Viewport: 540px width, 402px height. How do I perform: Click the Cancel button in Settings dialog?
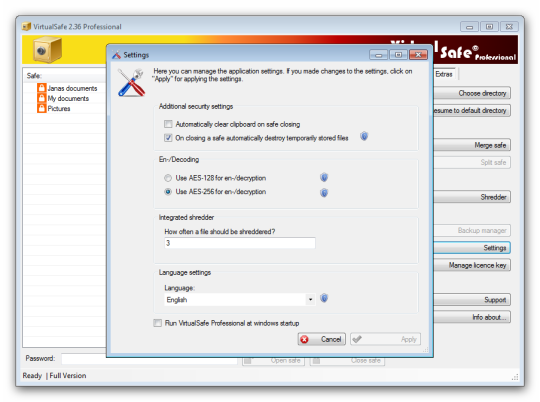click(x=322, y=339)
